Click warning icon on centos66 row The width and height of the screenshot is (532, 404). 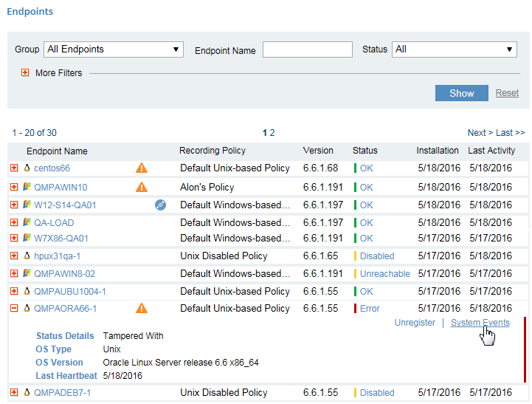pyautogui.click(x=142, y=168)
